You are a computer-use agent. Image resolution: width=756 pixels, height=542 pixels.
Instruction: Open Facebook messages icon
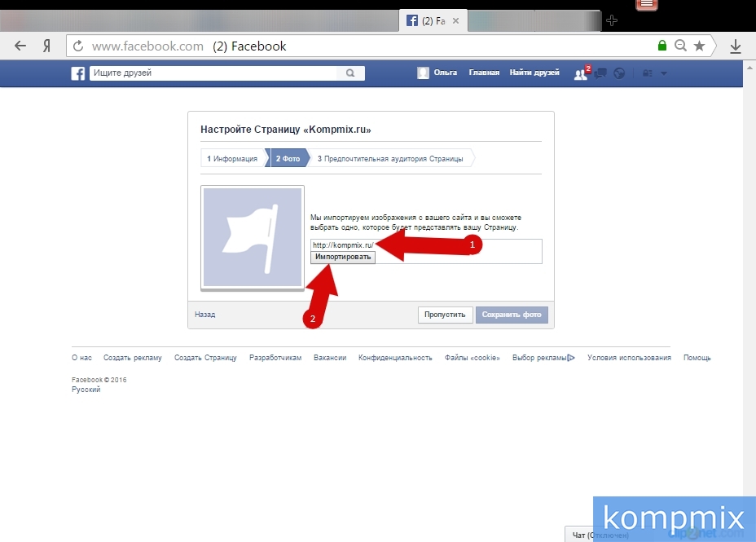pos(600,73)
